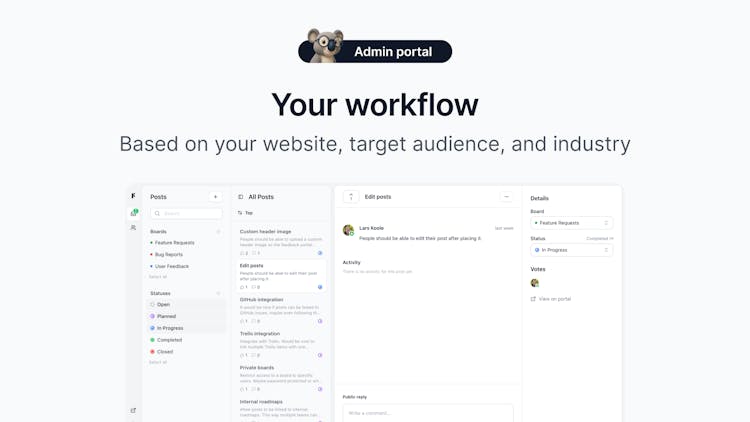Image resolution: width=750 pixels, height=422 pixels.
Task: Click the external link icon at sidebar bottom
Action: point(133,411)
